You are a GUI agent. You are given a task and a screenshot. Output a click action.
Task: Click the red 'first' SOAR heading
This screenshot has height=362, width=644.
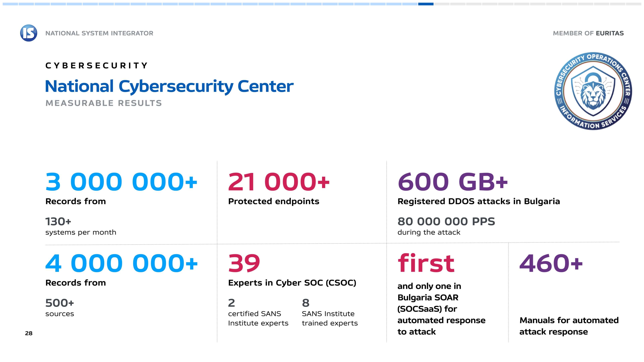(x=426, y=263)
